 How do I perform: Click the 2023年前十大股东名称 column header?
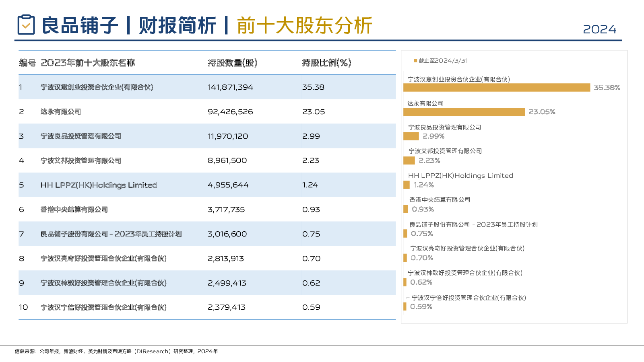click(88, 63)
